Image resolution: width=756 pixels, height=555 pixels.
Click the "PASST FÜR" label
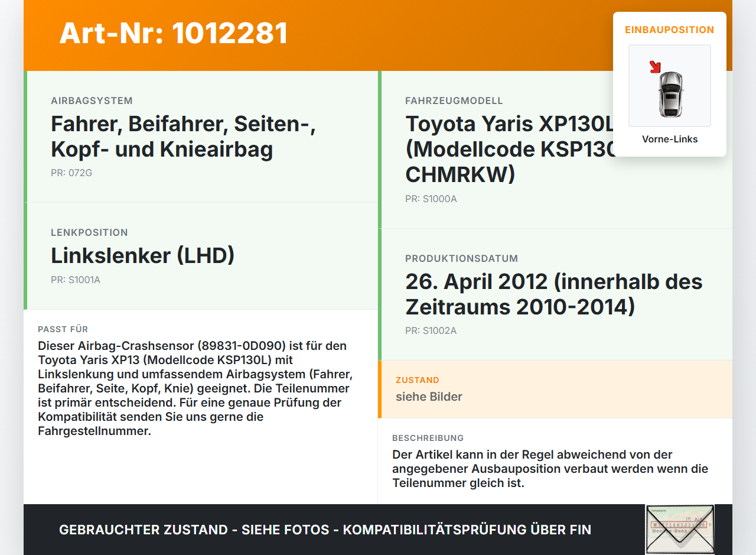click(x=63, y=329)
